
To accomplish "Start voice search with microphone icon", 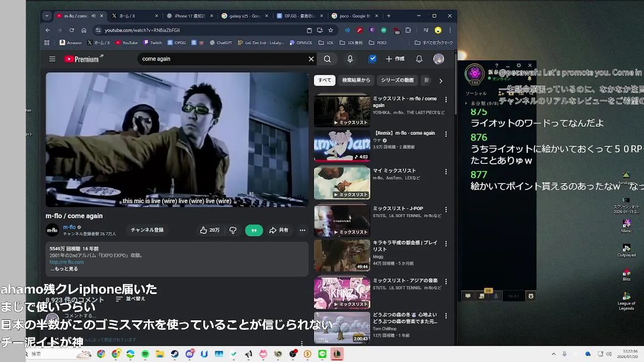I will (x=350, y=59).
